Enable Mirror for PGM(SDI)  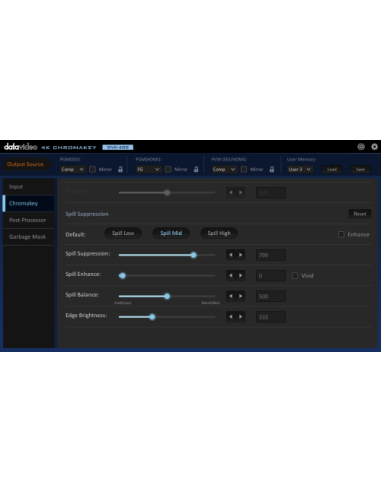pos(93,169)
